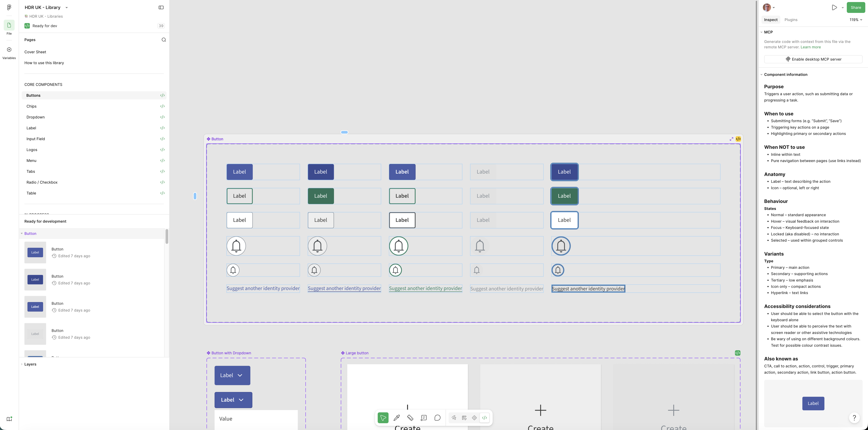Search pages with the magnifier icon
Screen dimensions: 868x430
[x=164, y=40]
